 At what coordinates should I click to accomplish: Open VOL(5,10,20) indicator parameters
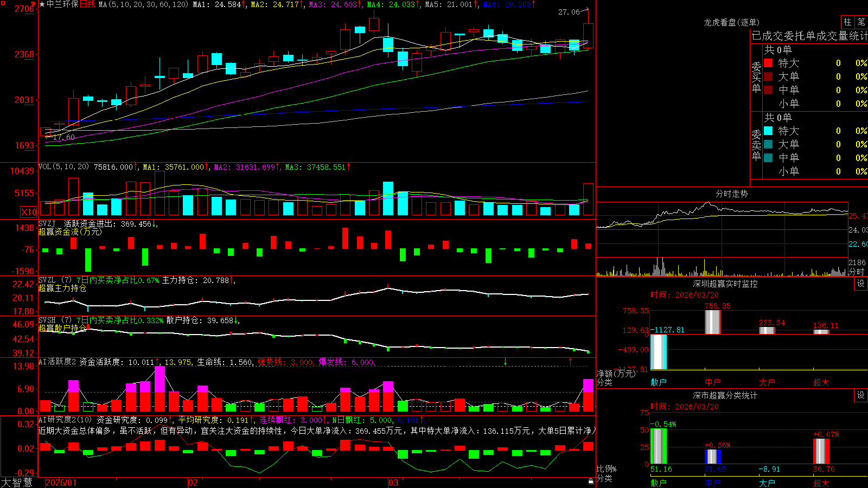63,167
